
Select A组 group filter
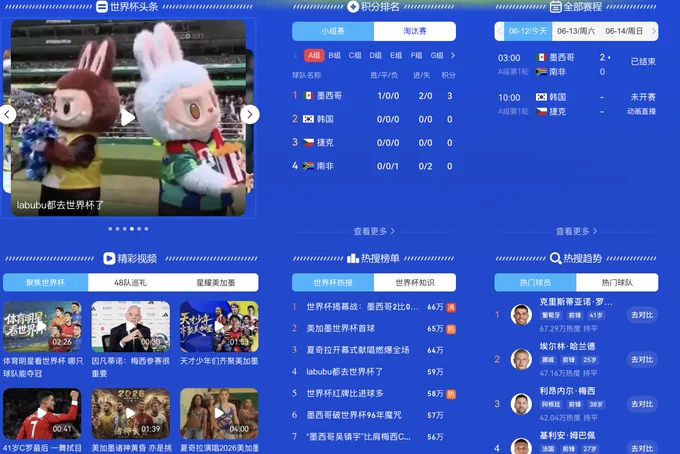tap(314, 56)
